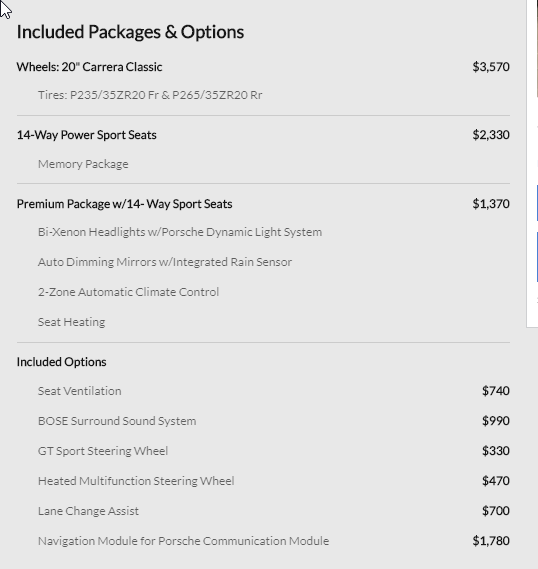Select Memory Package sub-item
The height and width of the screenshot is (569, 538).
(x=83, y=164)
